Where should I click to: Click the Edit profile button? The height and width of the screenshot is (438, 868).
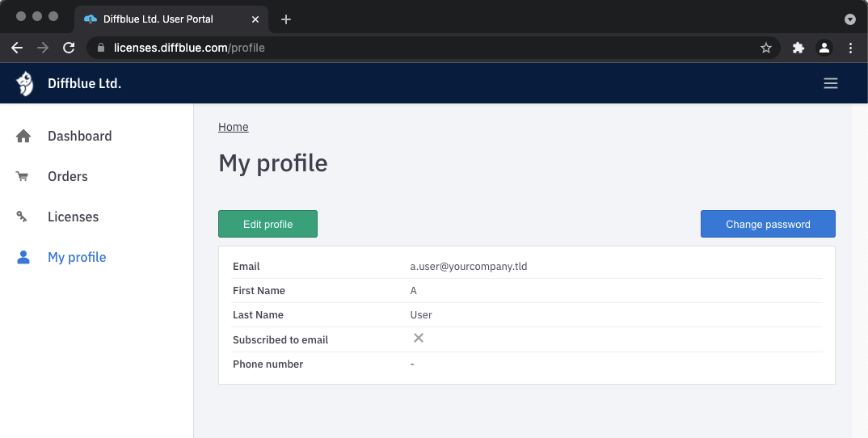pyautogui.click(x=268, y=224)
